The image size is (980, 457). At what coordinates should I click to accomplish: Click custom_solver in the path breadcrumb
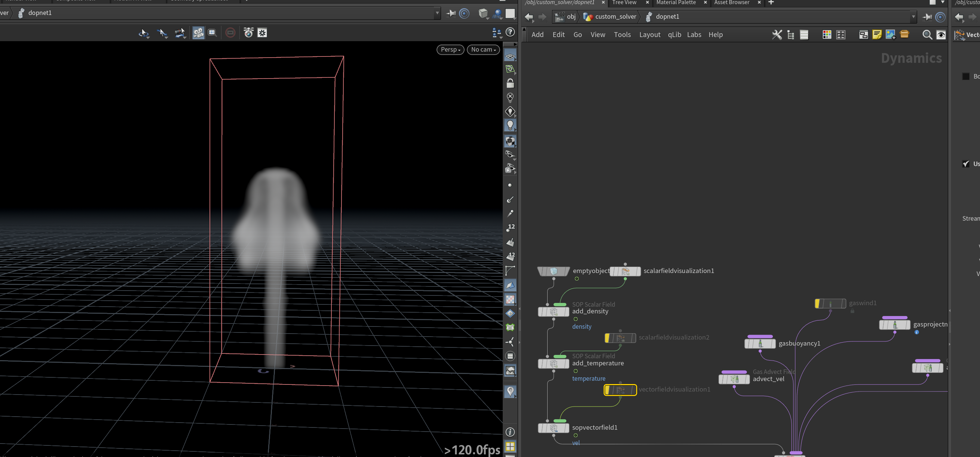tap(615, 16)
